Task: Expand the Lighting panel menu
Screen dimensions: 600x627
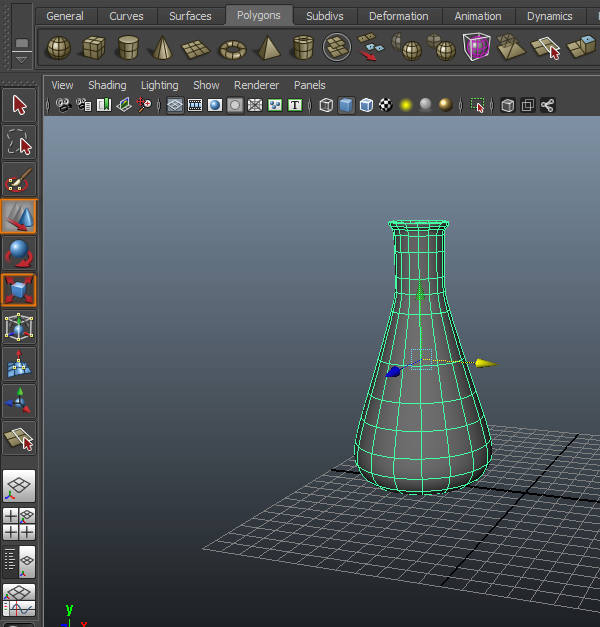Action: 159,85
